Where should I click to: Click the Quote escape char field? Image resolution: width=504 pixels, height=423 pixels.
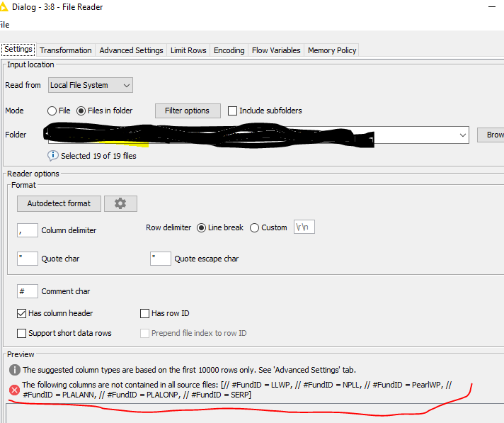coord(161,259)
